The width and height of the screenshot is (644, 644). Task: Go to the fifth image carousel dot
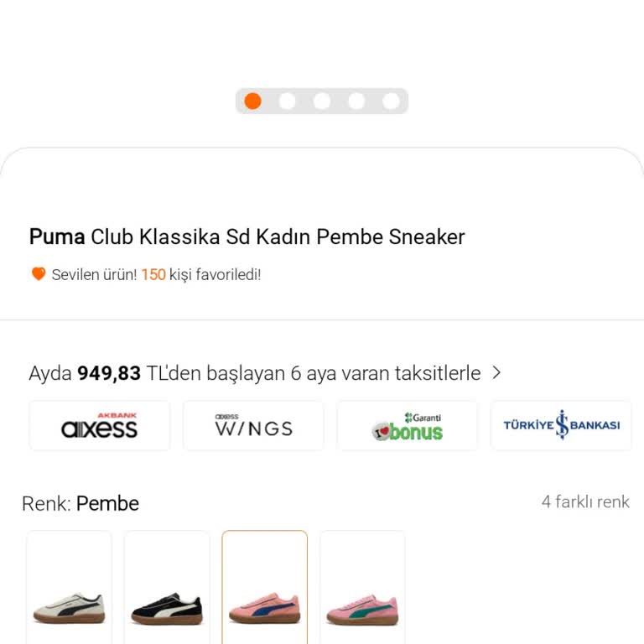point(391,101)
